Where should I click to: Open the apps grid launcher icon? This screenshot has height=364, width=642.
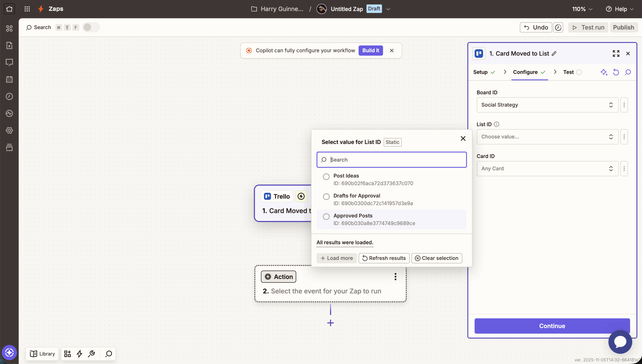(27, 9)
